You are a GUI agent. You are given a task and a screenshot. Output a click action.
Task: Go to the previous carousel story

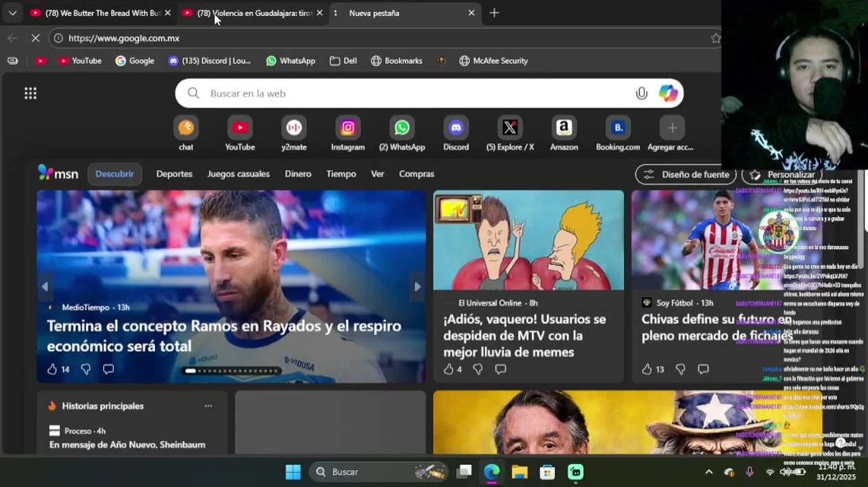point(45,287)
